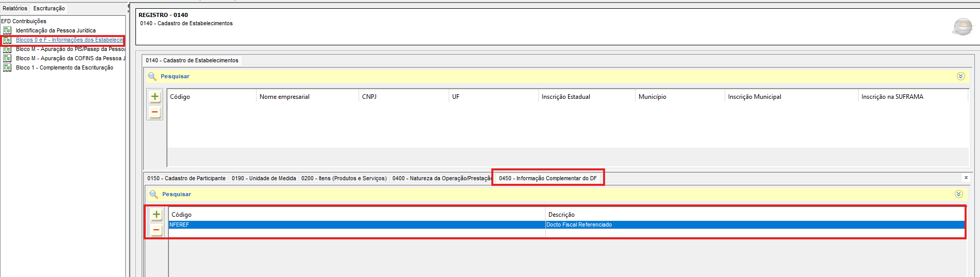This screenshot has height=277, width=980.
Task: Click magnifier icon in lower Pesquisar bar
Action: (x=153, y=194)
